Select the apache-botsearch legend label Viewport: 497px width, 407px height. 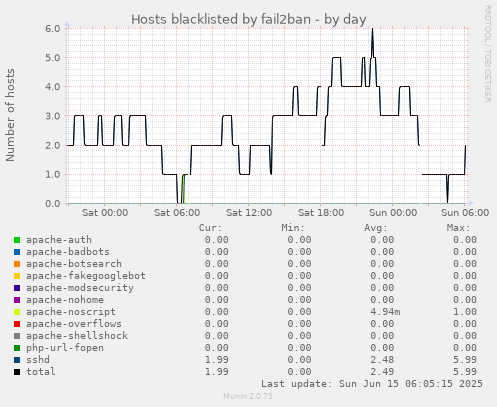pos(74,264)
